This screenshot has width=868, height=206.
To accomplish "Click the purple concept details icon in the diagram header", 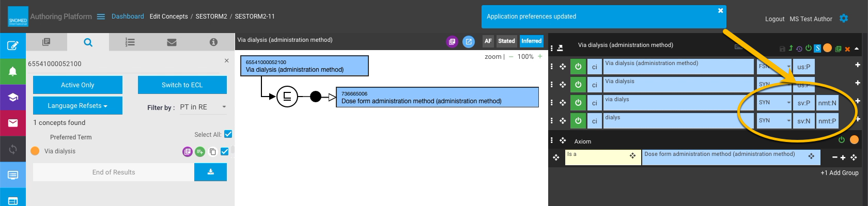I will point(452,42).
